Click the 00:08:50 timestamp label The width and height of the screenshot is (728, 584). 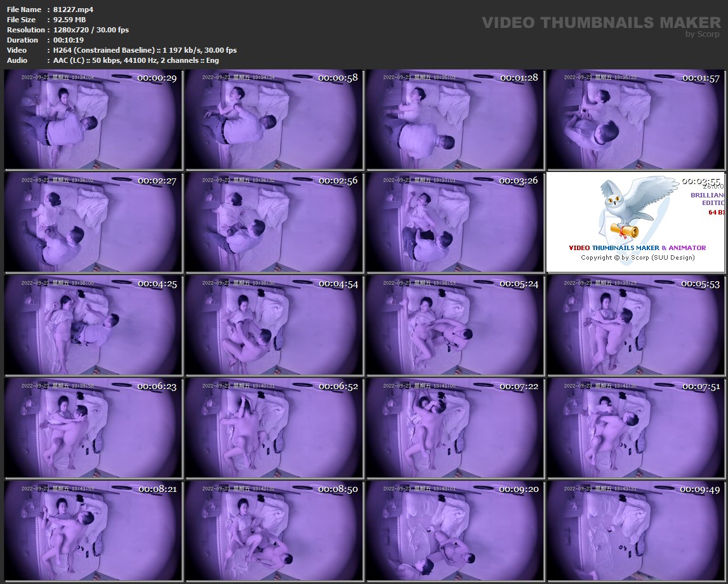(338, 489)
